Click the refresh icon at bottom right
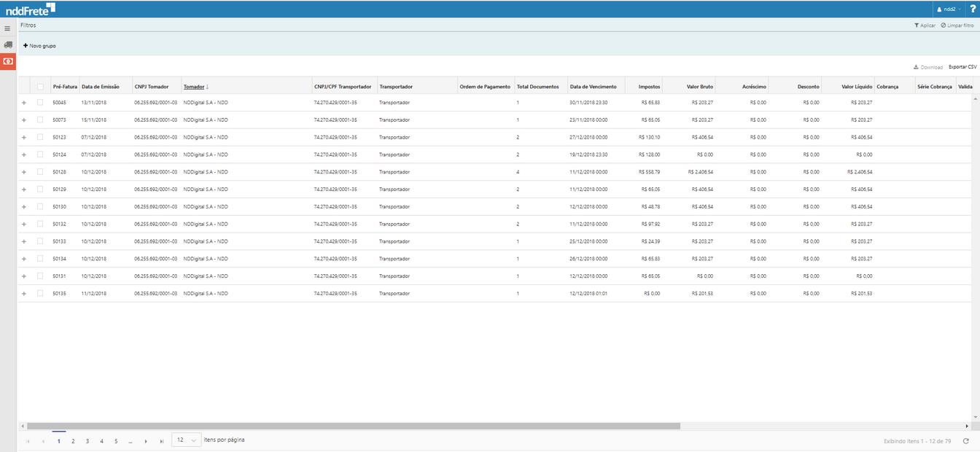The width and height of the screenshot is (980, 452). click(966, 441)
